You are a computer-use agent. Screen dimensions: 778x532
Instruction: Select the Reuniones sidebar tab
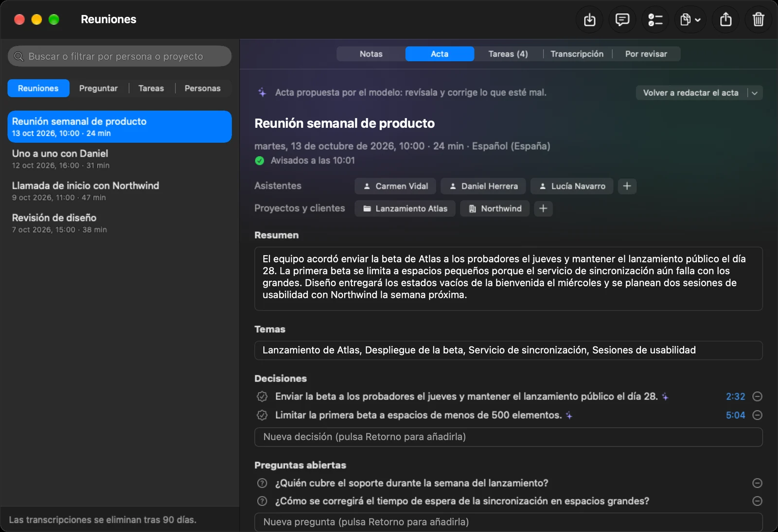(x=38, y=88)
